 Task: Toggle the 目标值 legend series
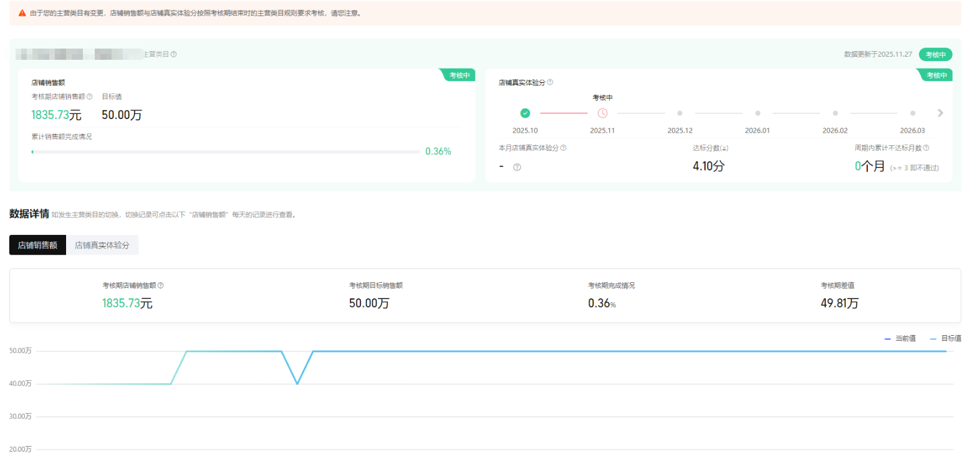[946, 339]
